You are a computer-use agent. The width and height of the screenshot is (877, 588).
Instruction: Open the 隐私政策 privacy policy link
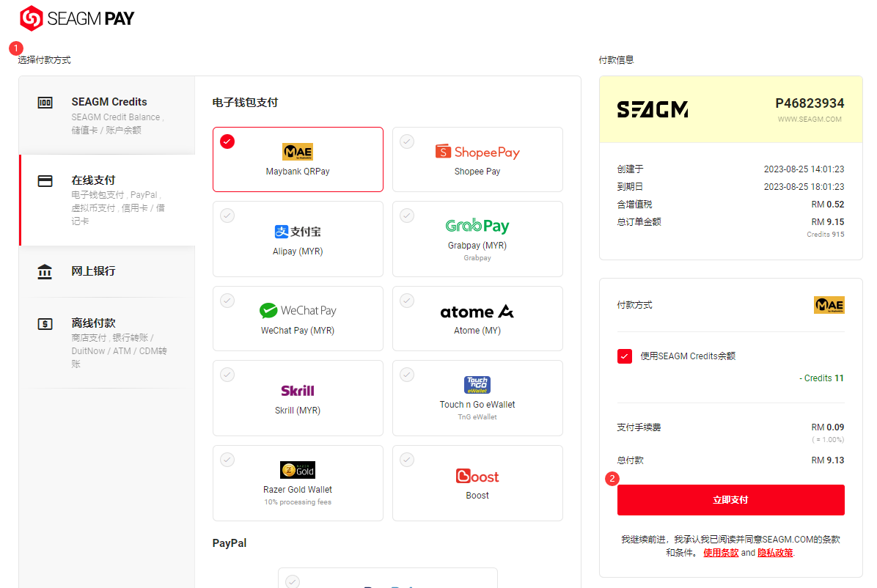point(775,553)
